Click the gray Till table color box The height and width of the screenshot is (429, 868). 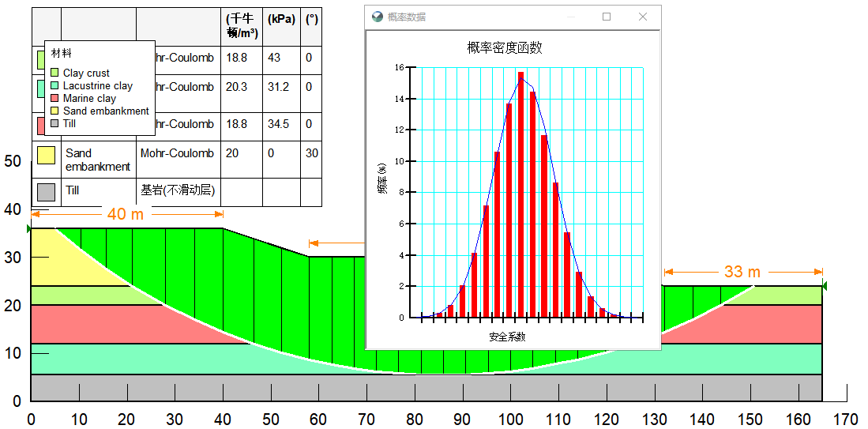point(46,191)
